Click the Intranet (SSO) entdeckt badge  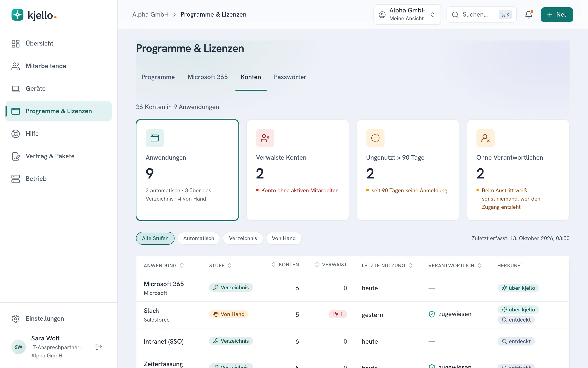(x=516, y=342)
